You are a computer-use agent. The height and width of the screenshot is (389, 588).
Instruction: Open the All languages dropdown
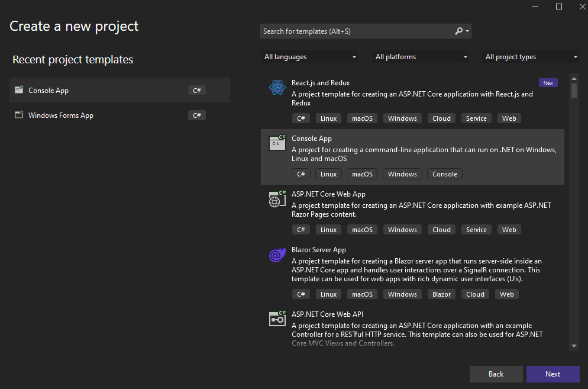pyautogui.click(x=309, y=57)
